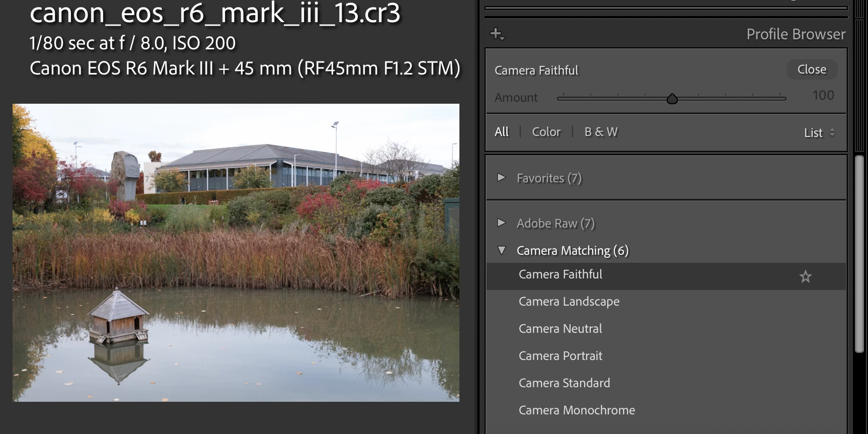Open the List view mode dropdown
This screenshot has height=434, width=868.
[x=820, y=132]
